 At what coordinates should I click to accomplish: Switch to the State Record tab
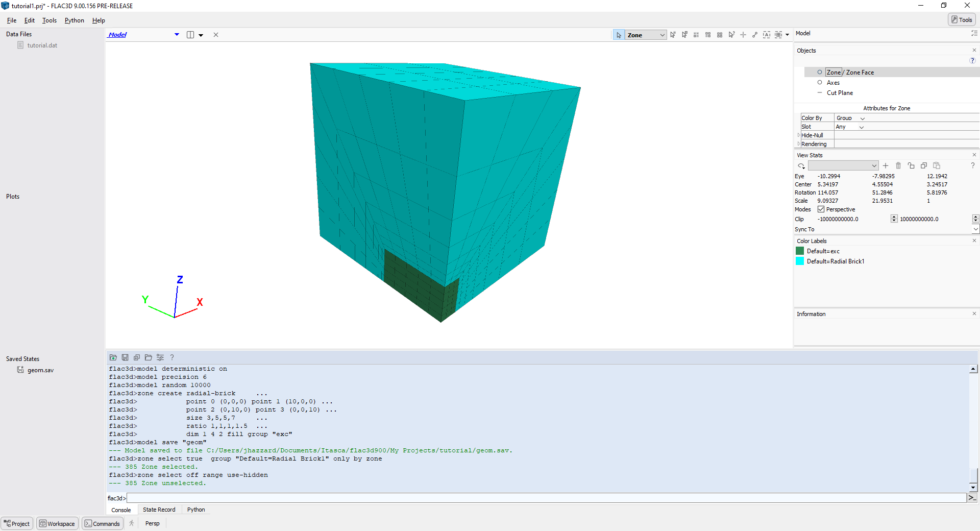(x=159, y=510)
